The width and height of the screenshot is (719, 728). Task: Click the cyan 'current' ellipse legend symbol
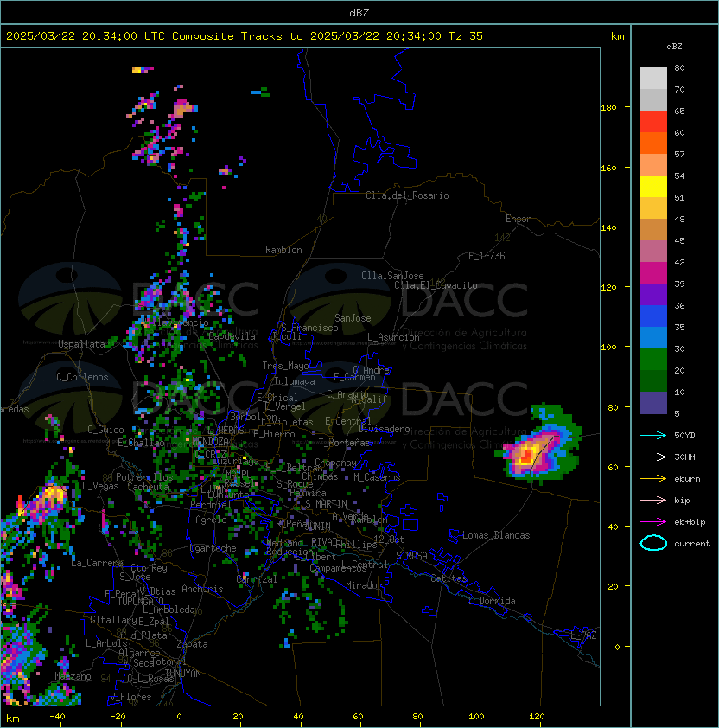[653, 543]
